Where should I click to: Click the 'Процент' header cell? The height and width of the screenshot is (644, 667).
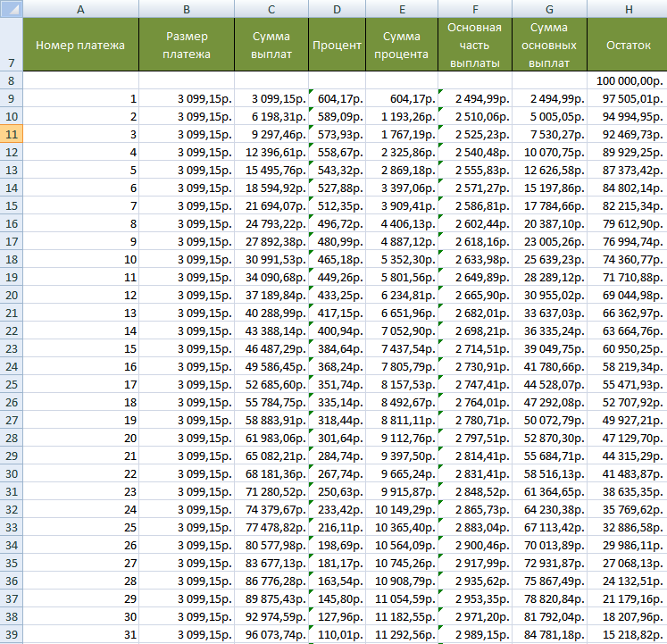pos(337,45)
